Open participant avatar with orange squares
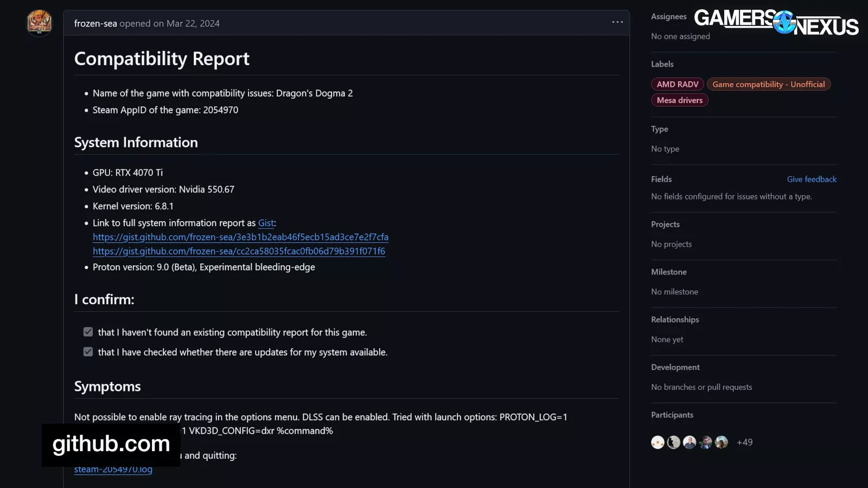868x488 pixels. pos(658,442)
